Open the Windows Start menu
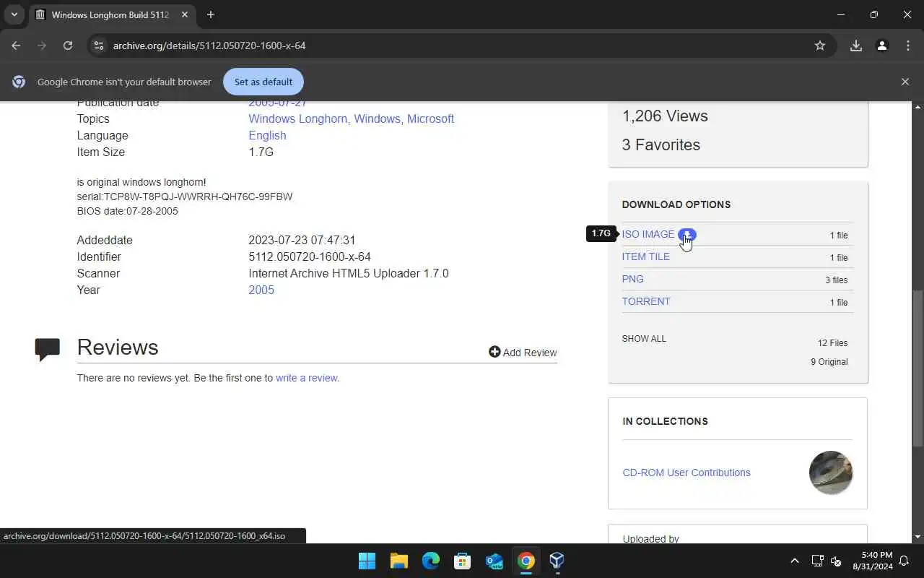 pos(367,561)
